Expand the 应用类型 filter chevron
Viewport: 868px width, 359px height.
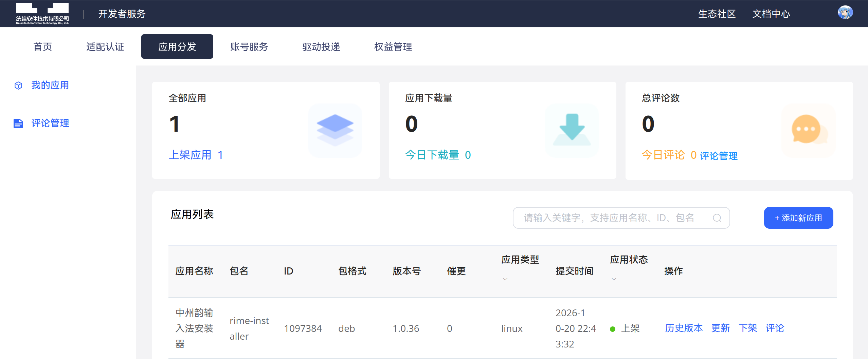click(x=505, y=279)
